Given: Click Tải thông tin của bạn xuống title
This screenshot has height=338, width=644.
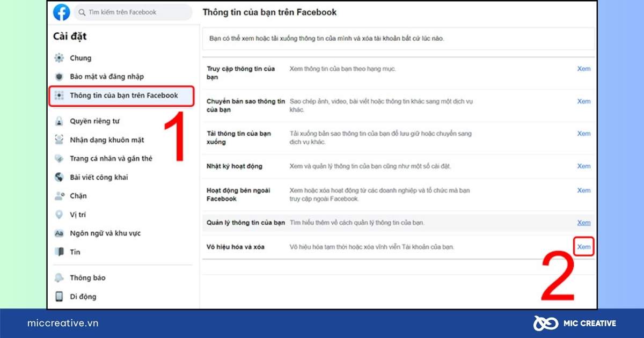Looking at the screenshot, I should (x=239, y=138).
